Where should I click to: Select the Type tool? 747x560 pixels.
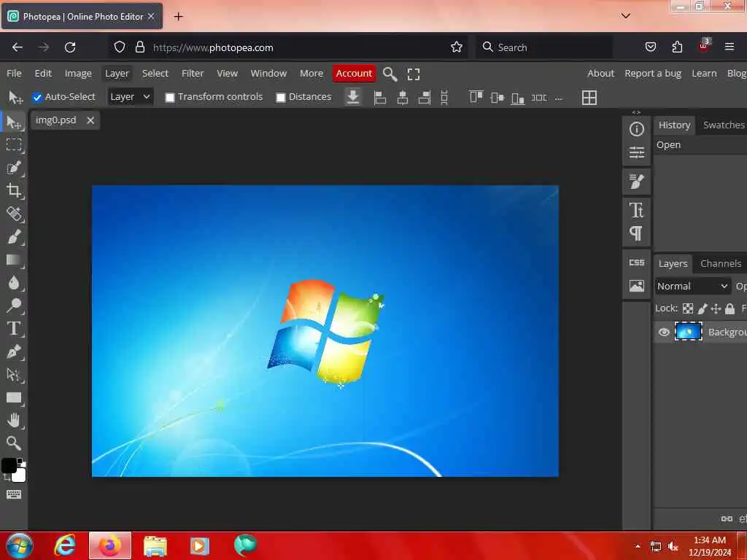14,328
